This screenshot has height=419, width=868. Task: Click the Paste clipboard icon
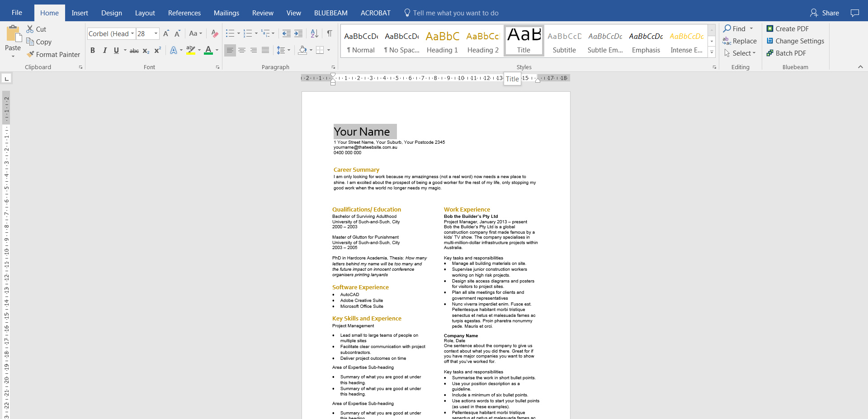point(13,34)
